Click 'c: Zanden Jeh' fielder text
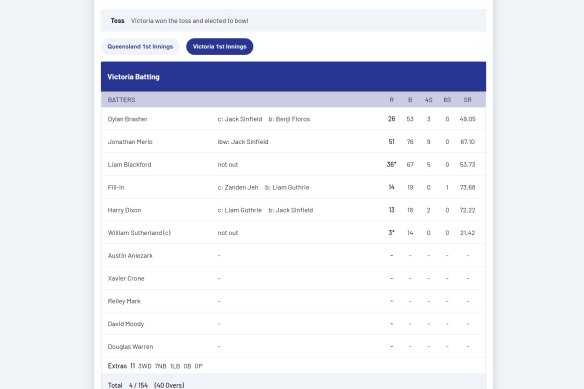This screenshot has height=389, width=584. pyautogui.click(x=238, y=187)
